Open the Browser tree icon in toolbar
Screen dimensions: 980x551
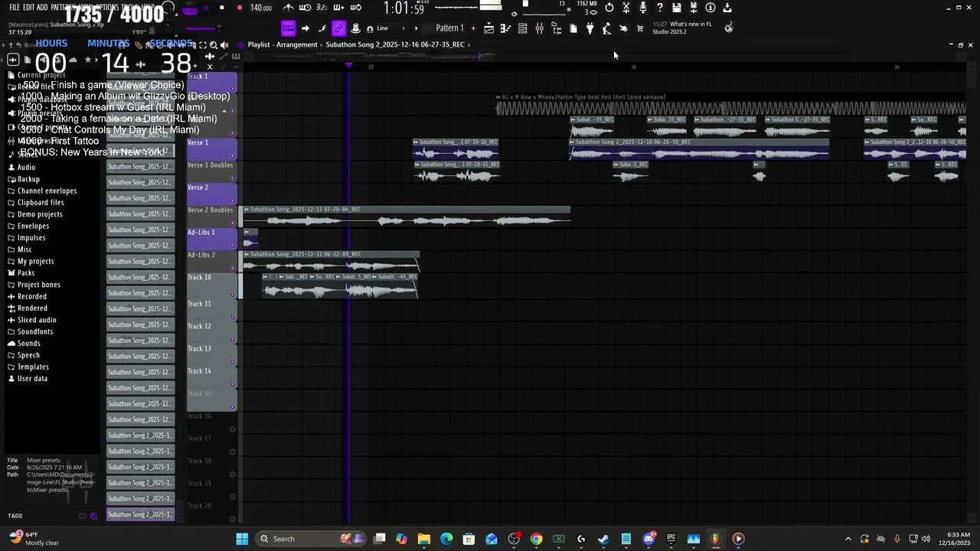[557, 28]
